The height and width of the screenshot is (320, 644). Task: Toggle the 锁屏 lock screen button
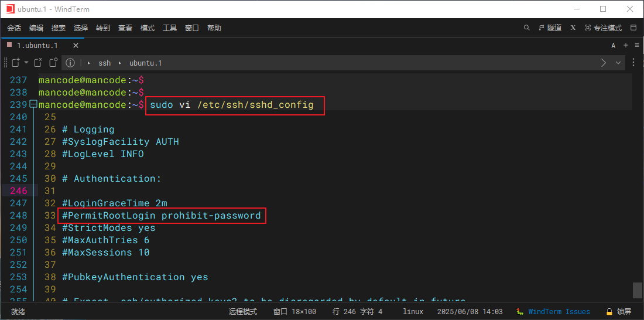pyautogui.click(x=618, y=312)
